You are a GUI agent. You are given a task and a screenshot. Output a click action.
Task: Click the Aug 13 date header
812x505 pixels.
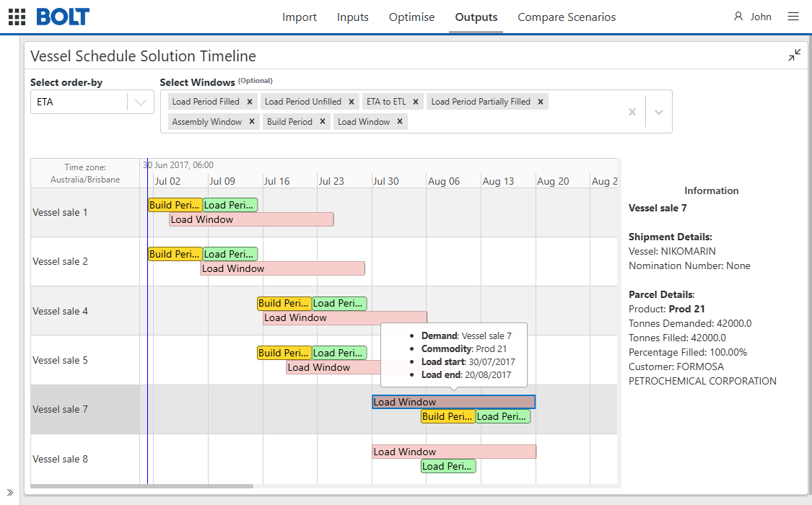point(498,181)
